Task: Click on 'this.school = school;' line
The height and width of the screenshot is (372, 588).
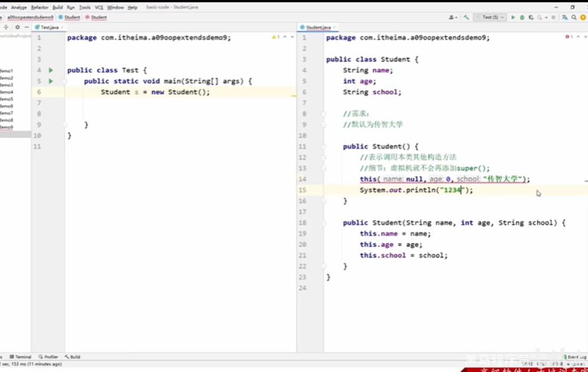Action: coord(404,255)
